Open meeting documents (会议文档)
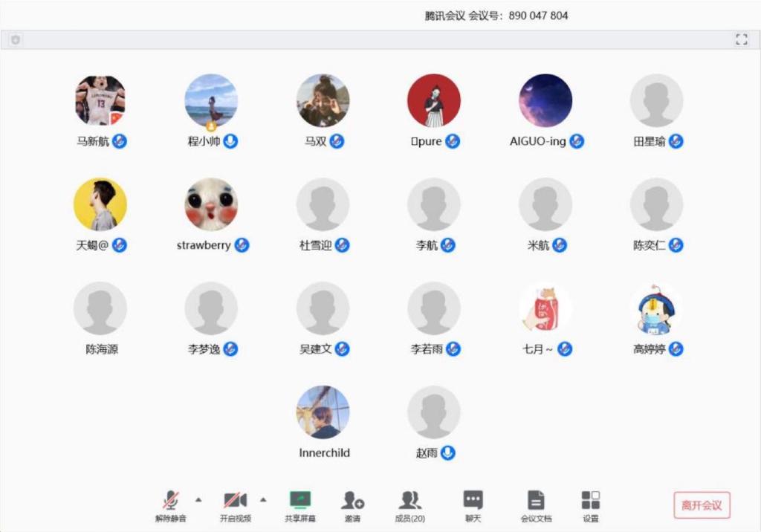This screenshot has height=532, width=761. (536, 505)
